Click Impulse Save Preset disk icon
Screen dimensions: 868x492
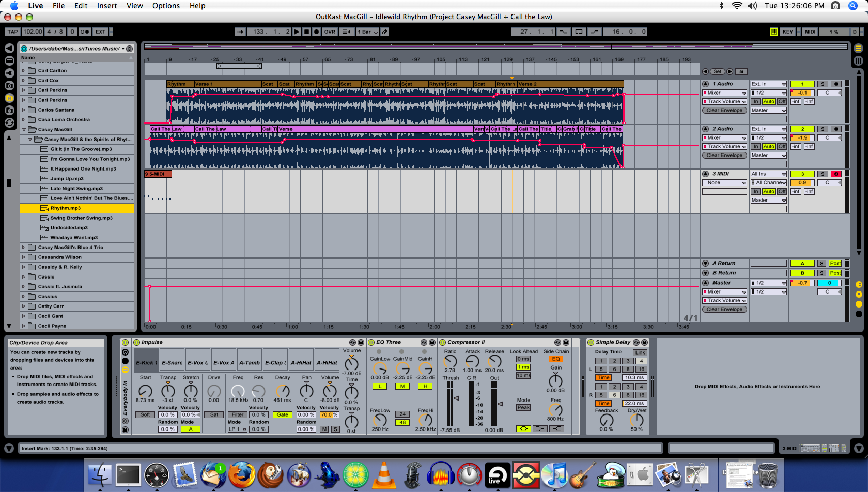(x=361, y=342)
